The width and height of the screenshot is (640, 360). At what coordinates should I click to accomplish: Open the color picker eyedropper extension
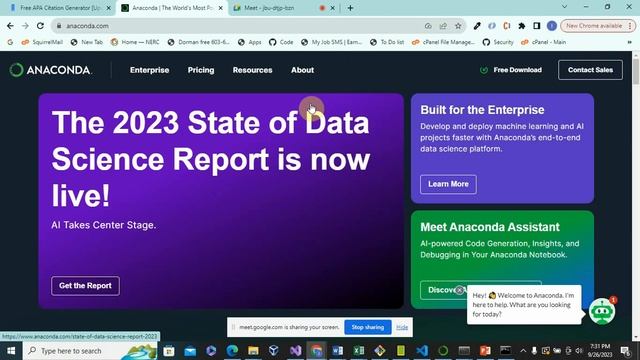(477, 26)
